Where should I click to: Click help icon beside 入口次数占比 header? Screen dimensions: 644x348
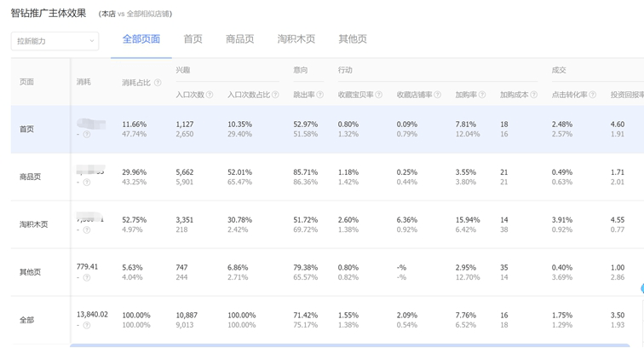[275, 95]
